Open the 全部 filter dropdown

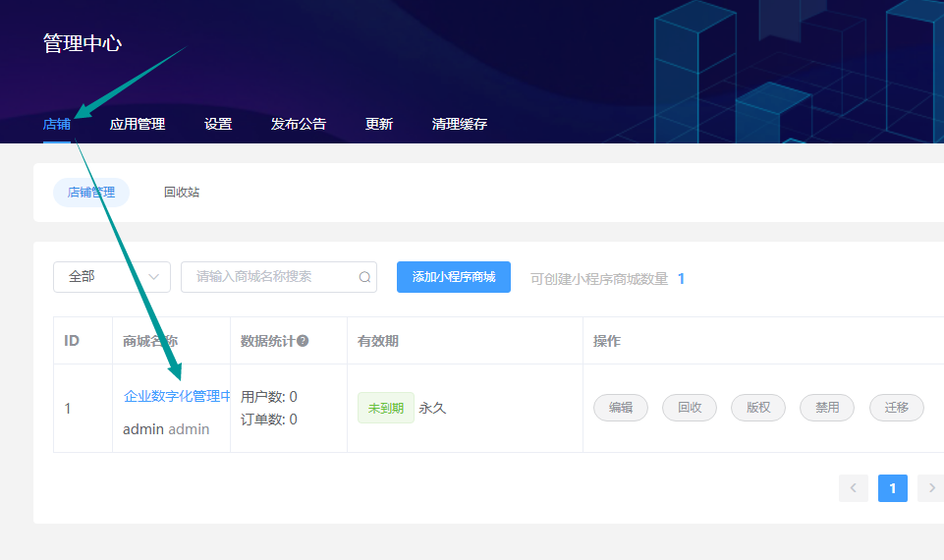pyautogui.click(x=111, y=277)
